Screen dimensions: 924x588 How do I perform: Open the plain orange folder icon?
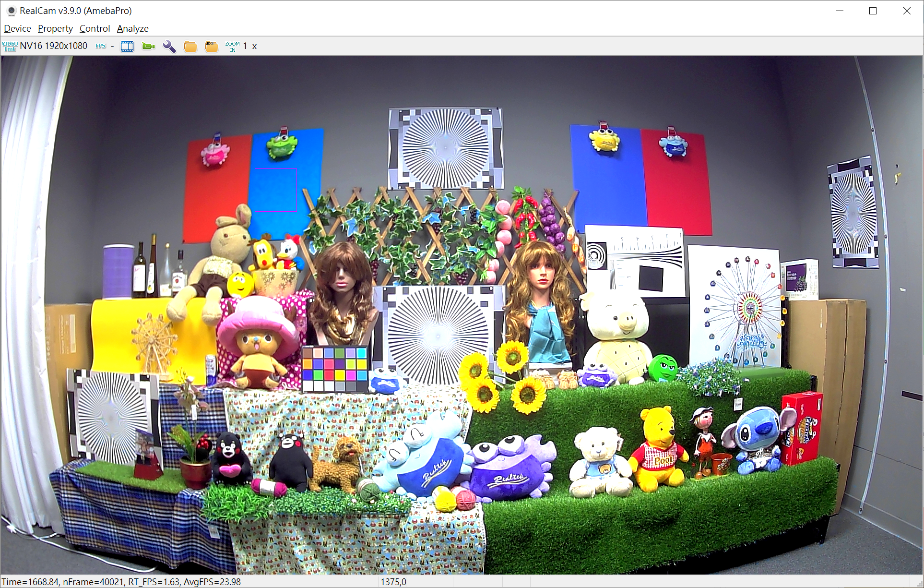coord(190,46)
